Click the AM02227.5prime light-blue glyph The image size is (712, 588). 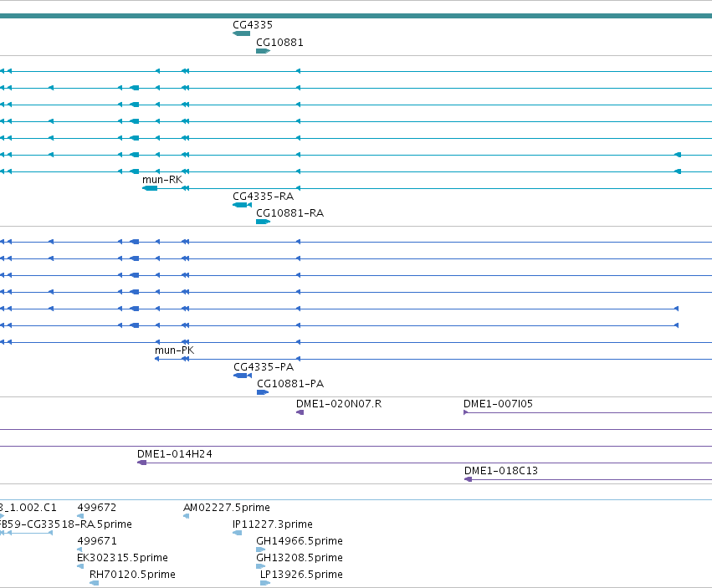coord(187,516)
